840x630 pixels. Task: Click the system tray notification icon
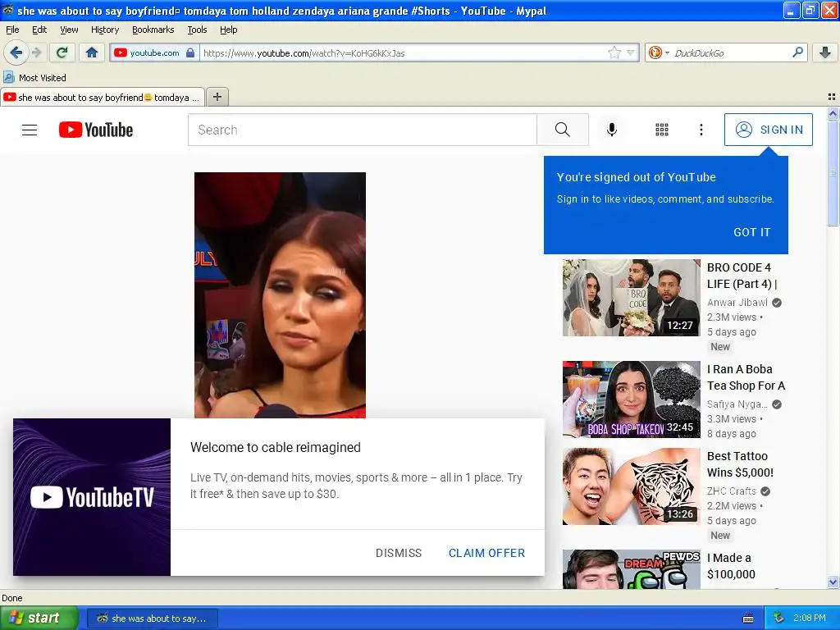pos(778,619)
